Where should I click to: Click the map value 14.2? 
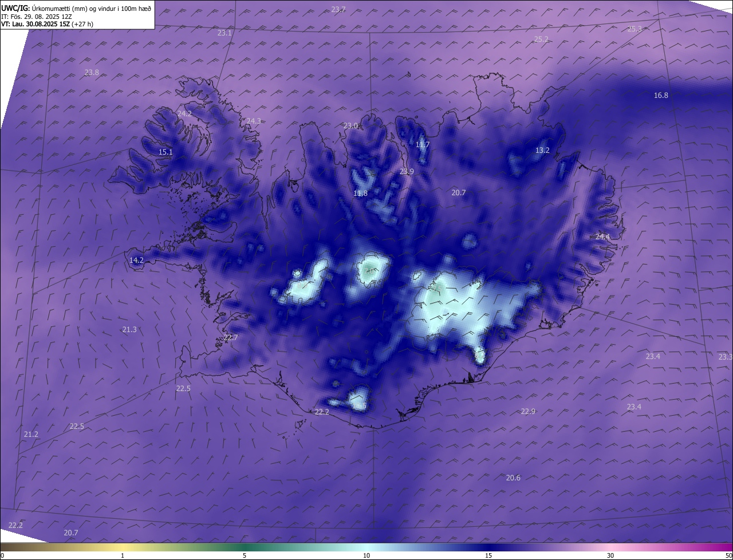136,261
